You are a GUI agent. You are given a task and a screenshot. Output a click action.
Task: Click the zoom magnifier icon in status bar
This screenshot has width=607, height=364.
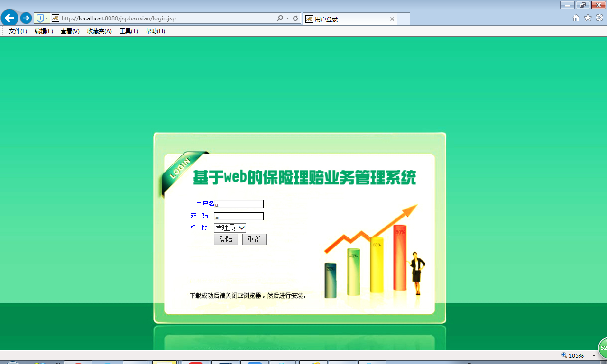(564, 355)
